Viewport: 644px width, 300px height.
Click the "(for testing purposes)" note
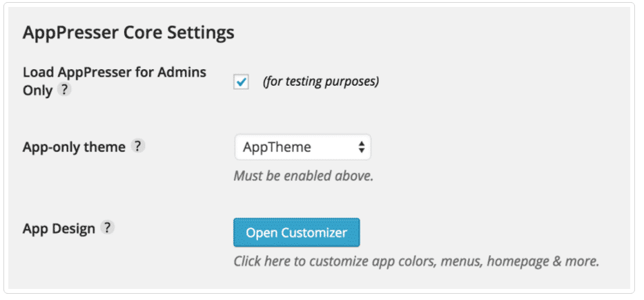(x=320, y=82)
